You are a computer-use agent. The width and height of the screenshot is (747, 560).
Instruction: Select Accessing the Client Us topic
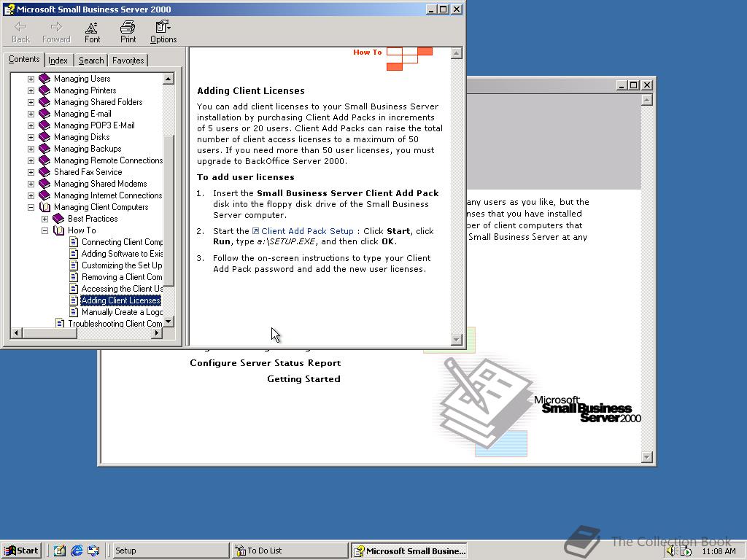[x=122, y=289]
